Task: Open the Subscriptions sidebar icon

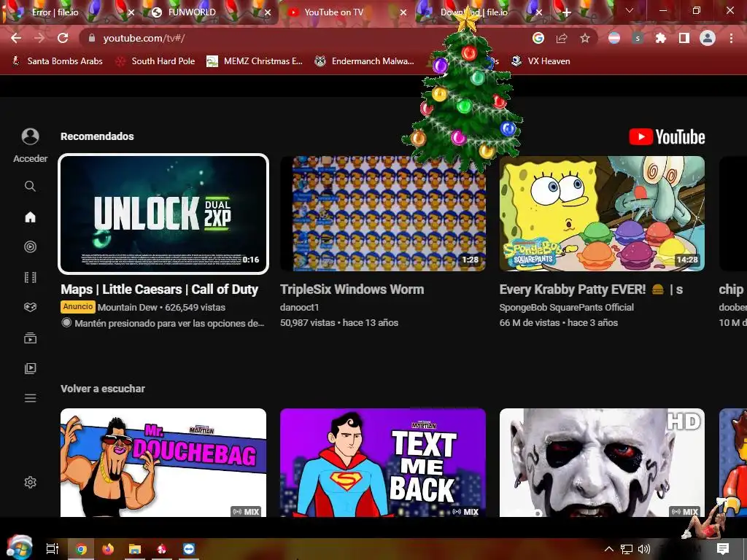Action: [x=30, y=338]
